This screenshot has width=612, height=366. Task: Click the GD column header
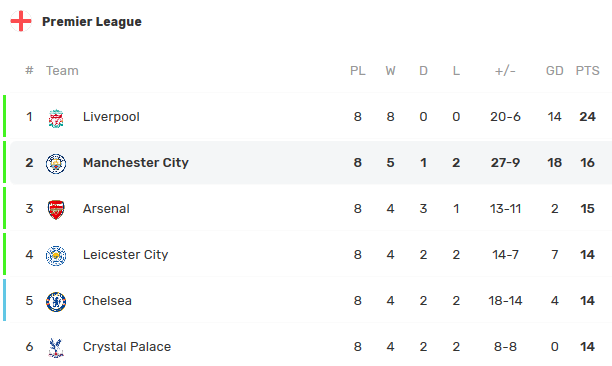point(555,71)
